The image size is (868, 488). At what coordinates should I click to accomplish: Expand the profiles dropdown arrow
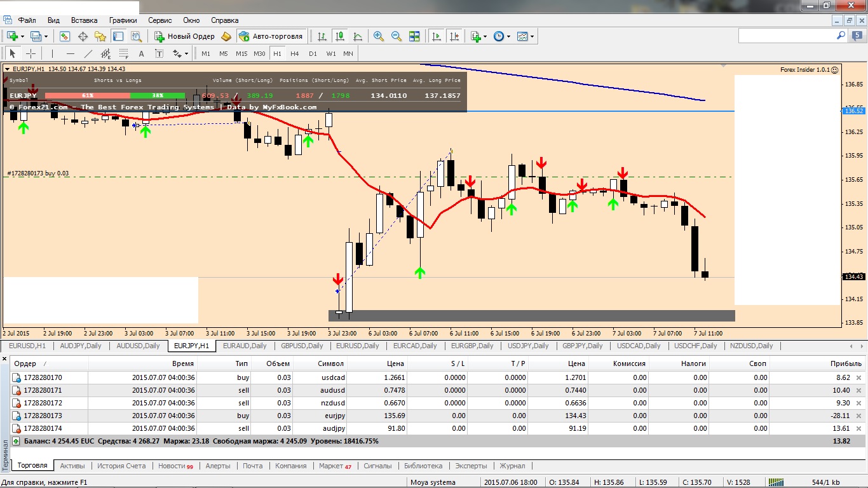(46, 36)
